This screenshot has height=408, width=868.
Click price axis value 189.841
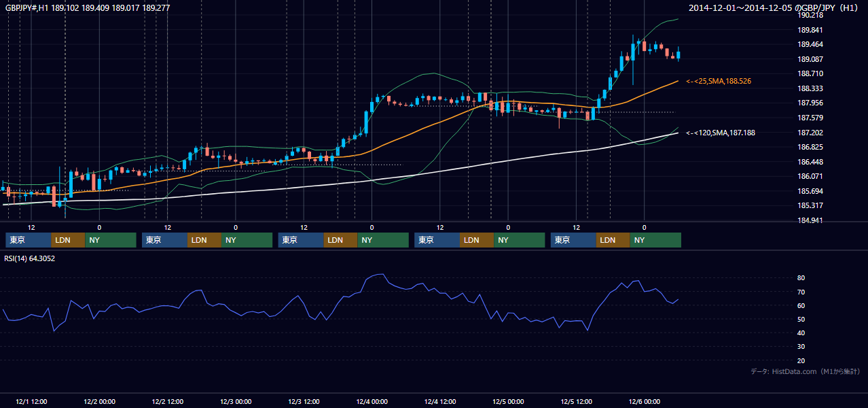point(810,30)
